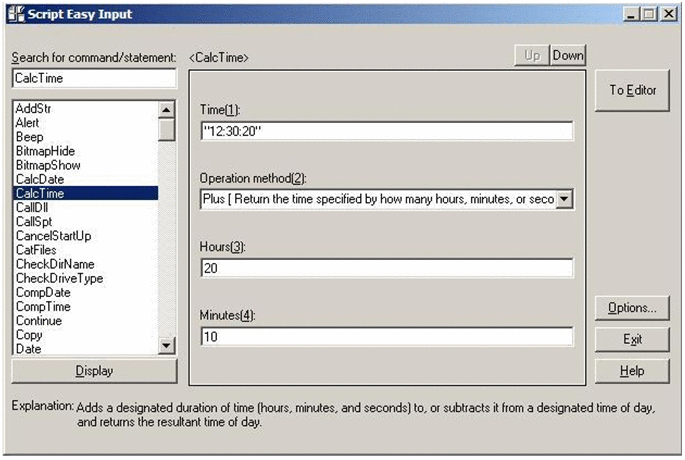Click the Display button

(94, 371)
